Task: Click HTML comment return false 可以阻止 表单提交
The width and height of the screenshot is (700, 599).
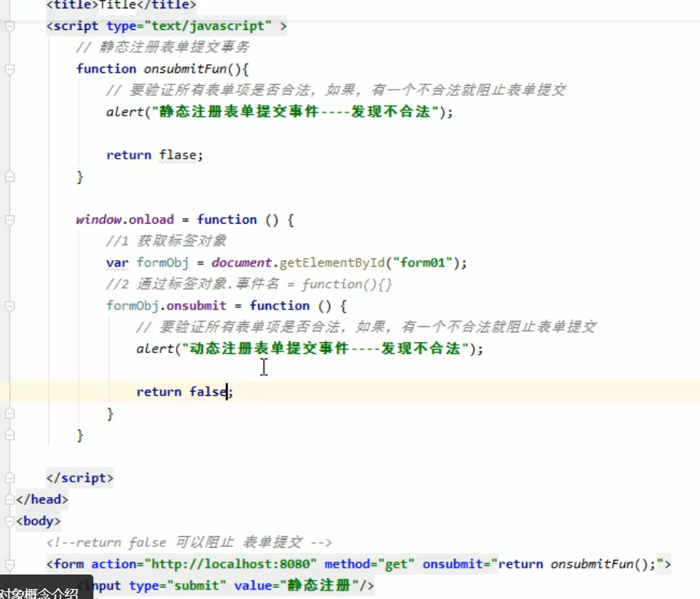Action: [189, 542]
